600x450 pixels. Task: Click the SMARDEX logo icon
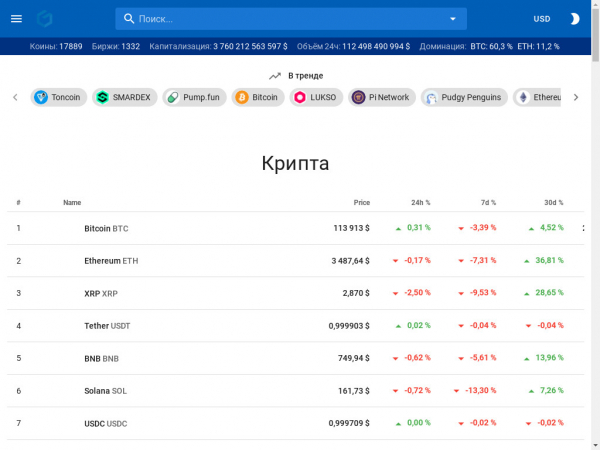point(102,97)
